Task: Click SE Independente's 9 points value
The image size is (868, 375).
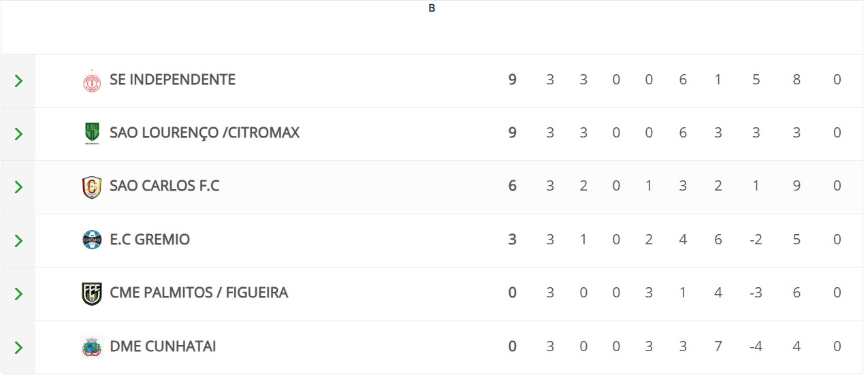Action: click(513, 80)
